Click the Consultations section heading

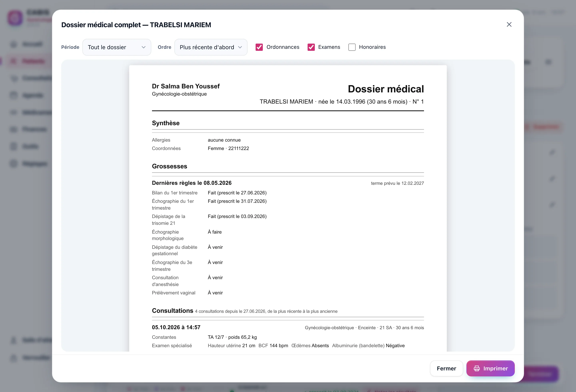[x=173, y=311]
